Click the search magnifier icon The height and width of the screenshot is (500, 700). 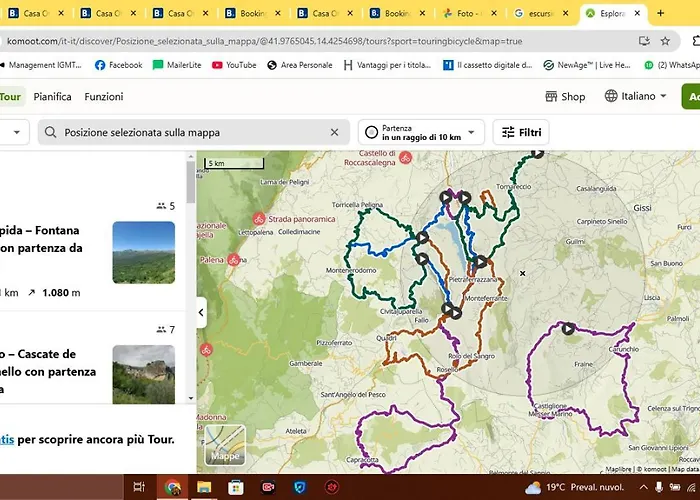pos(49,132)
